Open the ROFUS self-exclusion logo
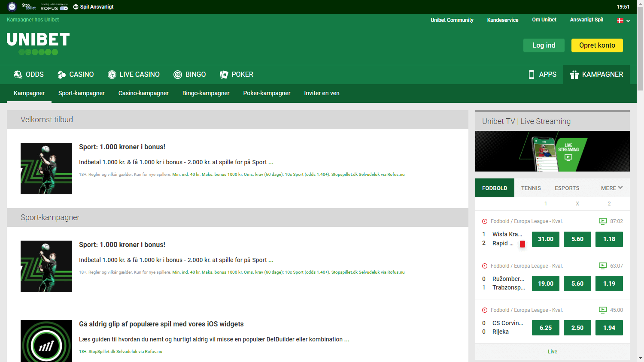Viewport: 644px width, 362px height. 54,7
